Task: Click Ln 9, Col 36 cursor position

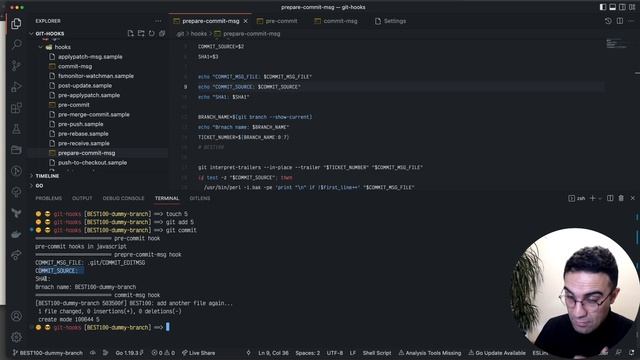Action: (273, 353)
